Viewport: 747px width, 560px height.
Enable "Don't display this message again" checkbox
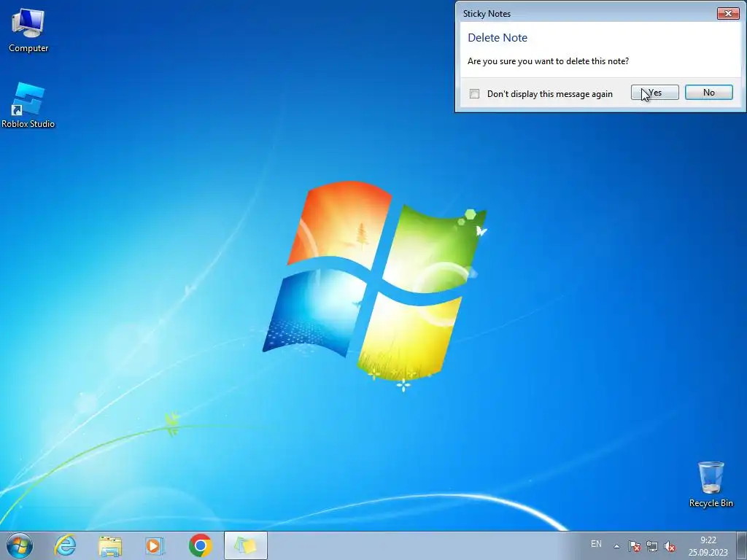click(x=474, y=94)
